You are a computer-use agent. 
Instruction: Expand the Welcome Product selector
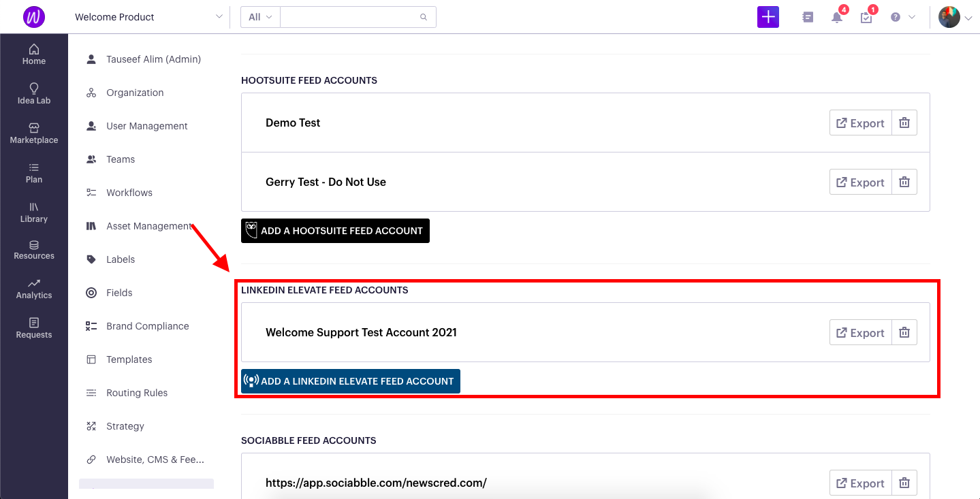click(148, 17)
